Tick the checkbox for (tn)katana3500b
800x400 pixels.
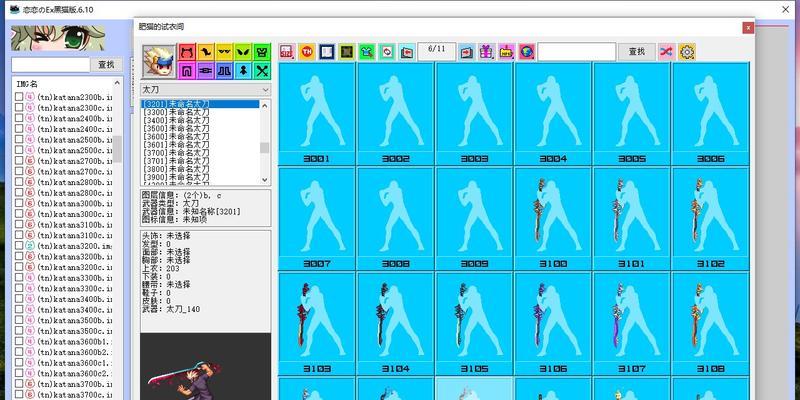19,320
